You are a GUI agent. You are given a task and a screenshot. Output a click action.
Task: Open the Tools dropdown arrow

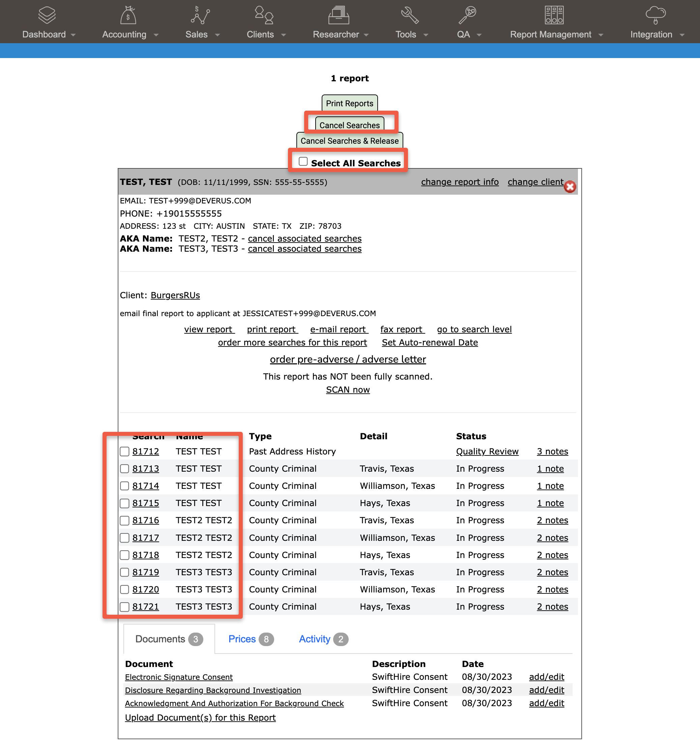point(426,35)
